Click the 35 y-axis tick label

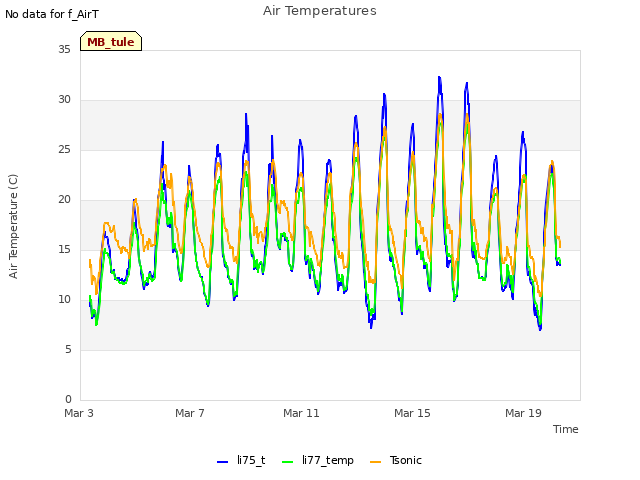pyautogui.click(x=64, y=50)
